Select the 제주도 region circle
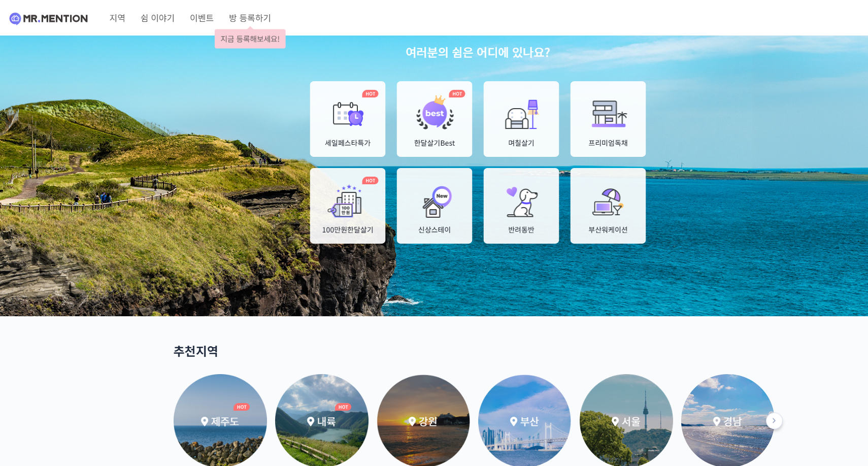 tap(220, 420)
